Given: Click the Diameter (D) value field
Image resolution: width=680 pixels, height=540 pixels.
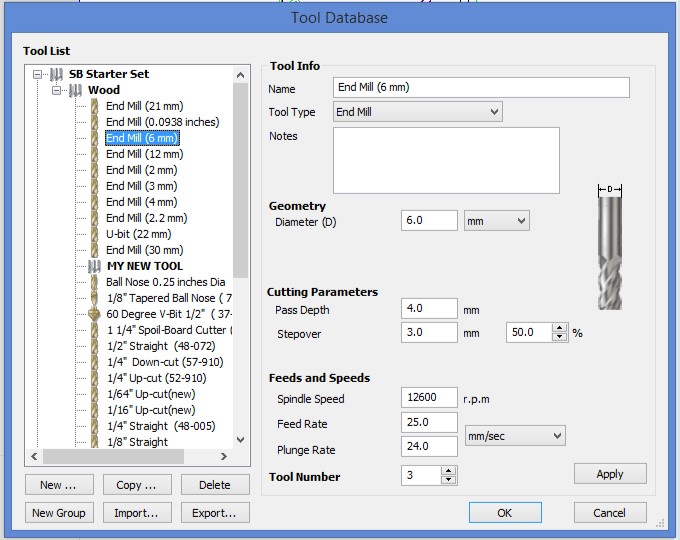Looking at the screenshot, I should (429, 221).
